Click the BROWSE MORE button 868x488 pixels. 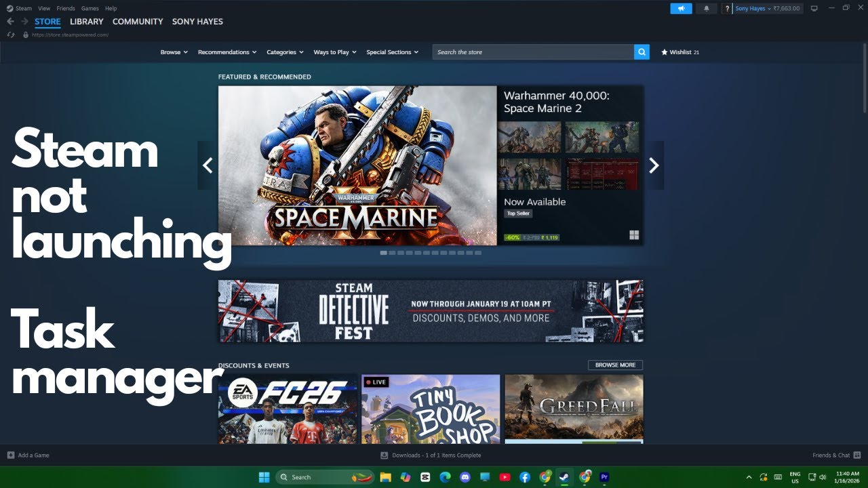click(x=615, y=365)
